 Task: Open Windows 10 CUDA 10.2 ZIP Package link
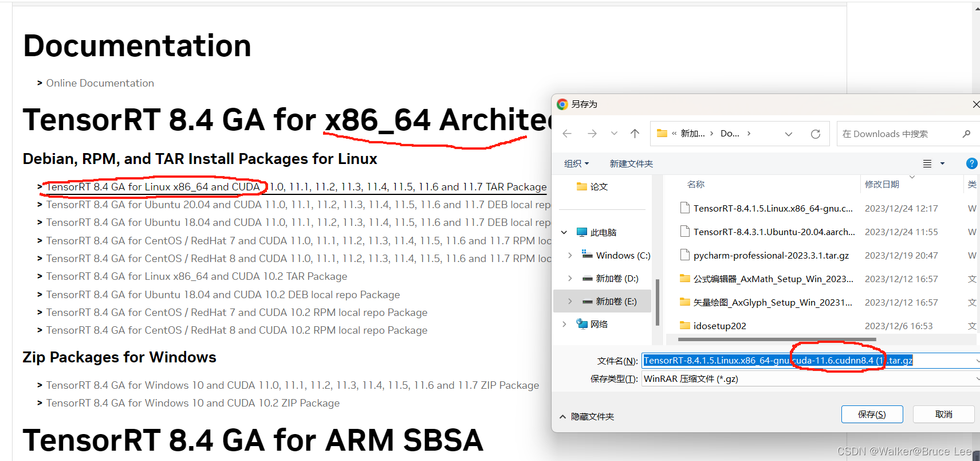click(x=193, y=403)
